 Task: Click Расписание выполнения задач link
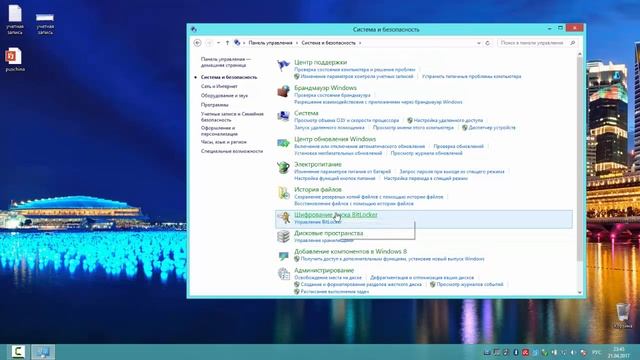tap(335, 292)
